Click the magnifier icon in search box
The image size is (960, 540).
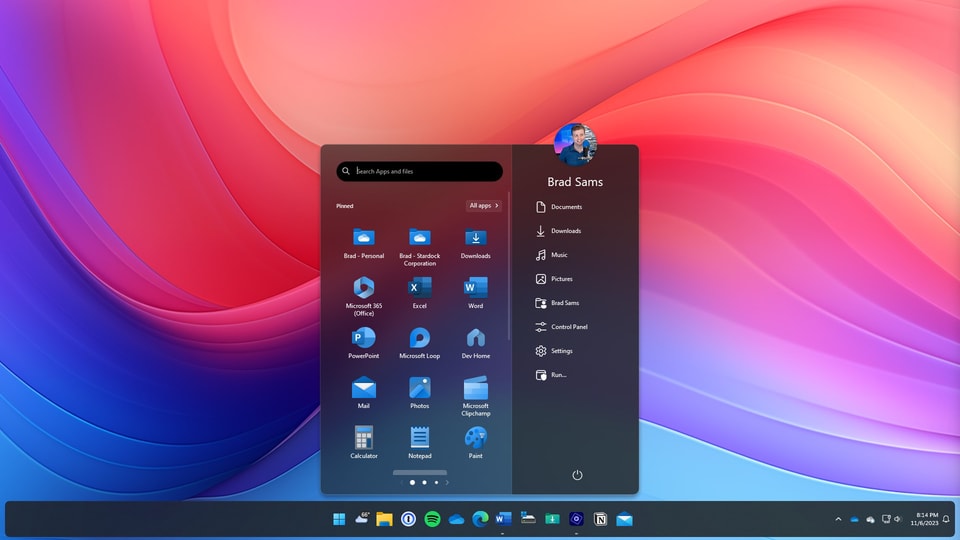click(x=346, y=171)
